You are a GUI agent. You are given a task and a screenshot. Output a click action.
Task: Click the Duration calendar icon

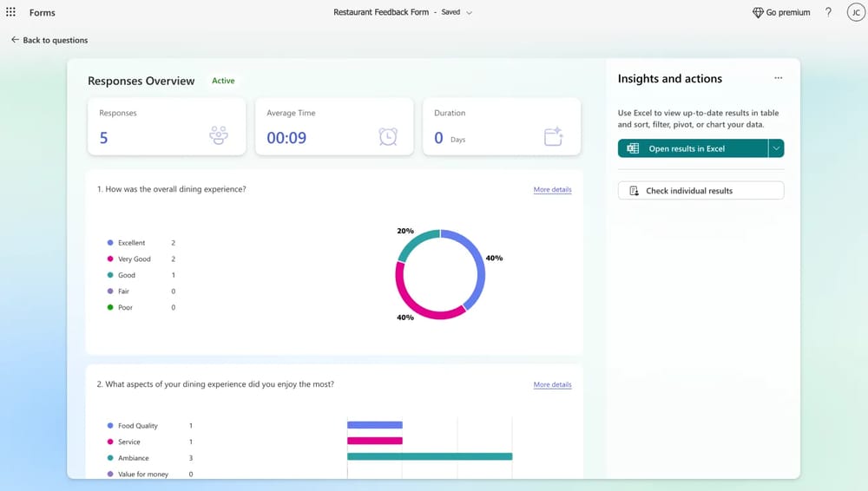[554, 136]
